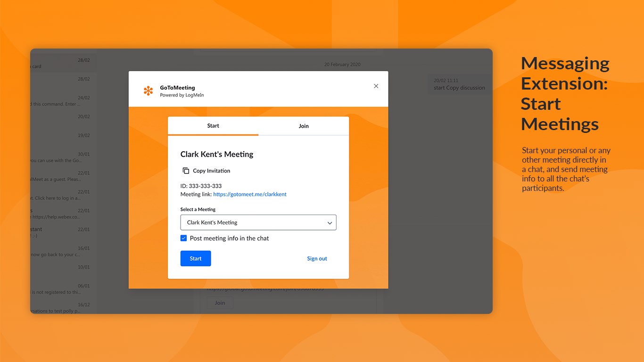Click meeting ID 333-333-333 text
This screenshot has height=362, width=644.
point(201,186)
